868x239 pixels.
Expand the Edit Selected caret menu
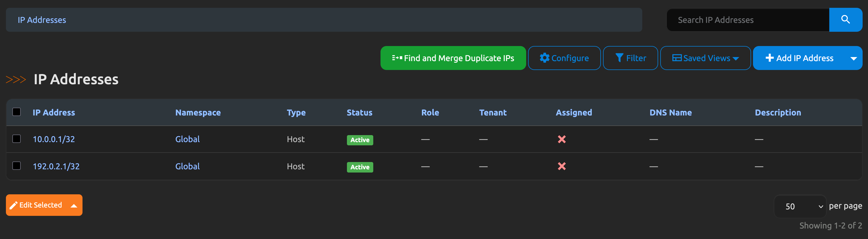tap(74, 206)
